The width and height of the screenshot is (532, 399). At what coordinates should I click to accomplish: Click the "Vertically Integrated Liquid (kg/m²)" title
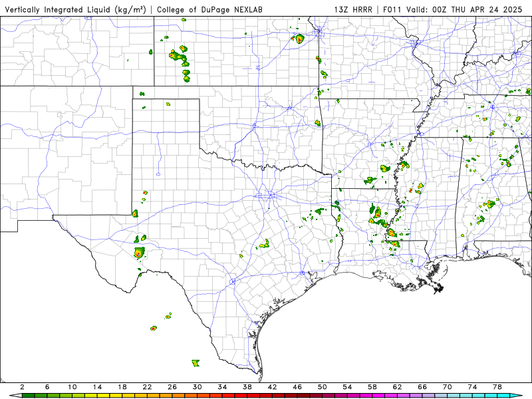point(75,10)
